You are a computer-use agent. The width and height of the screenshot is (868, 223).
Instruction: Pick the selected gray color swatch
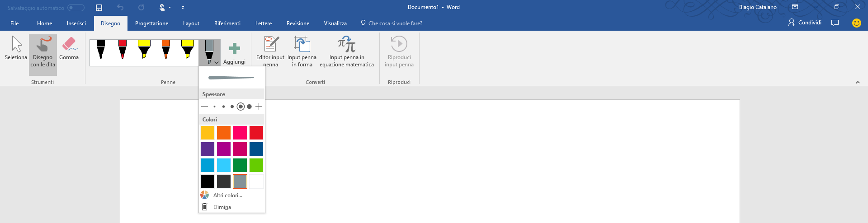pos(240,181)
